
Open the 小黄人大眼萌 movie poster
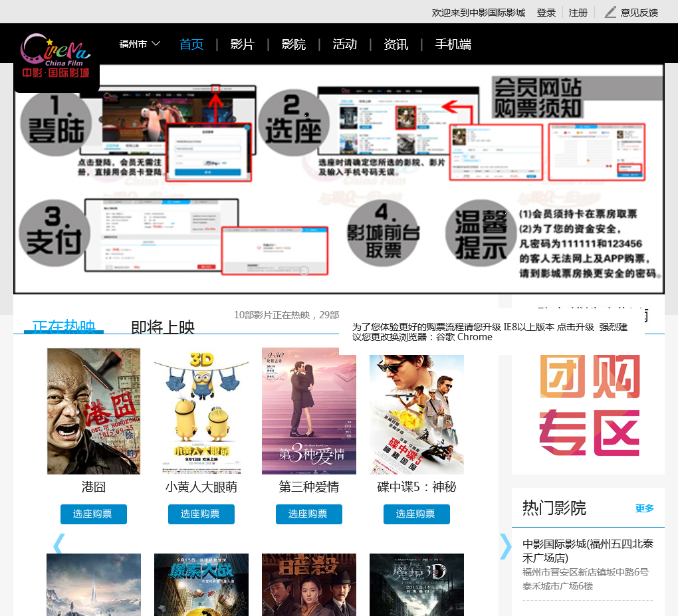click(x=201, y=411)
